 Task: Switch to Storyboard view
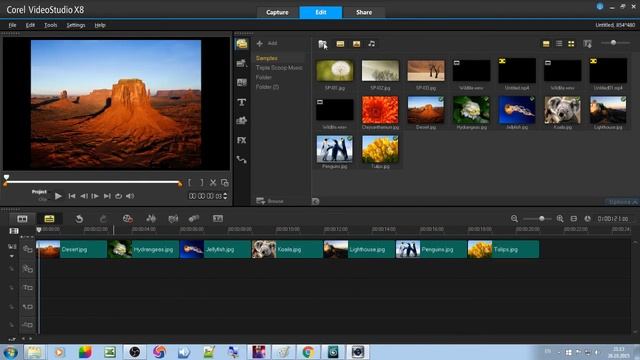point(22,219)
